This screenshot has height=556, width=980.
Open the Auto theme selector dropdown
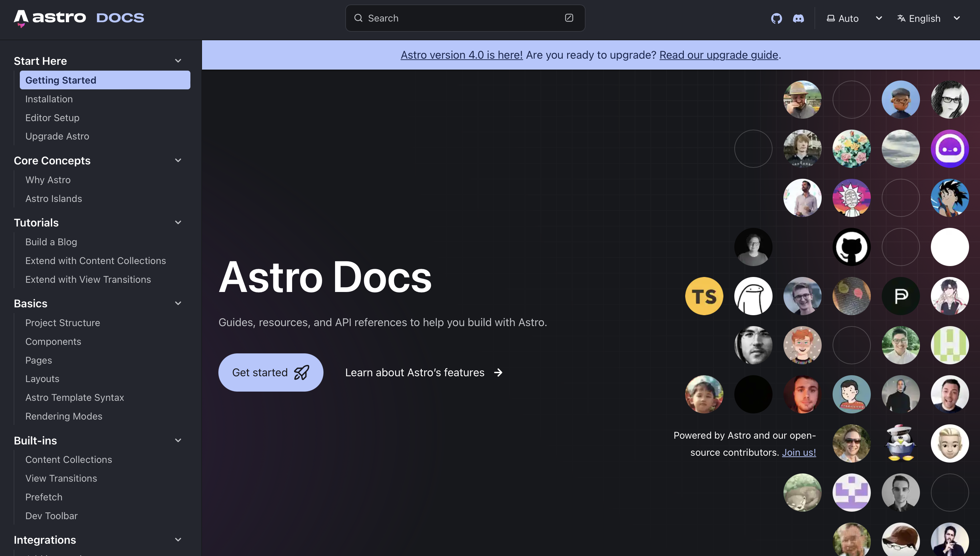tap(854, 18)
